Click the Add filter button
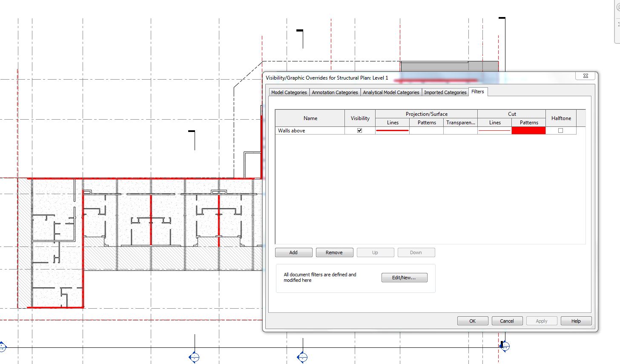The image size is (620, 364). pyautogui.click(x=294, y=252)
